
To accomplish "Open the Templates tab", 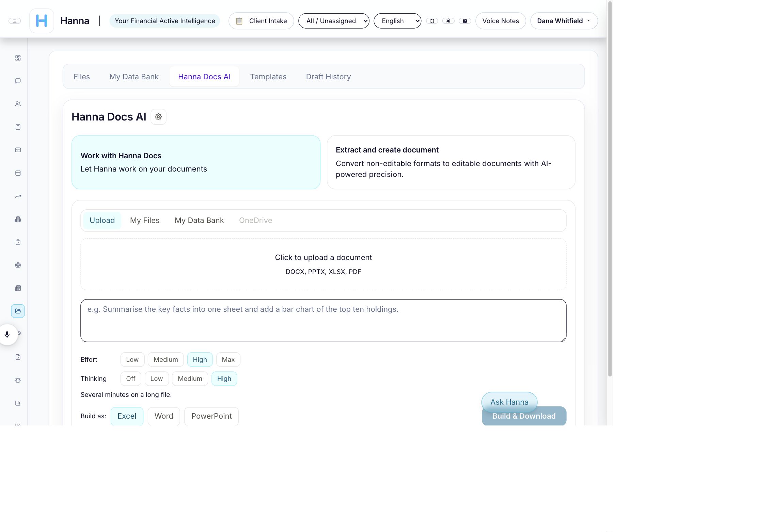I will tap(268, 77).
